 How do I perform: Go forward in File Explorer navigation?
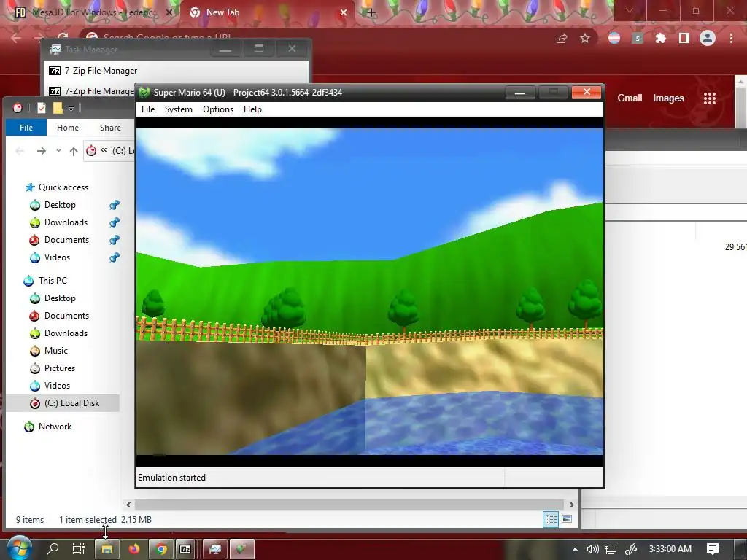pos(42,151)
